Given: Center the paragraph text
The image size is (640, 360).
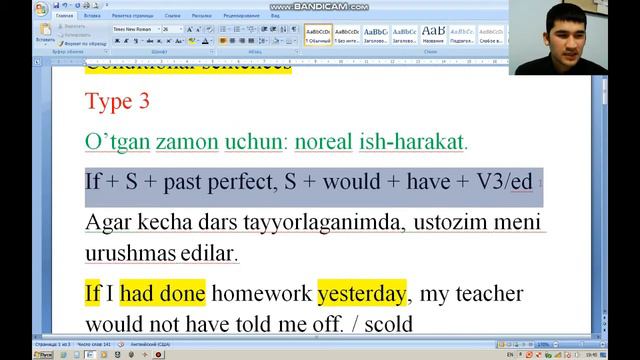Looking at the screenshot, I should 232,41.
